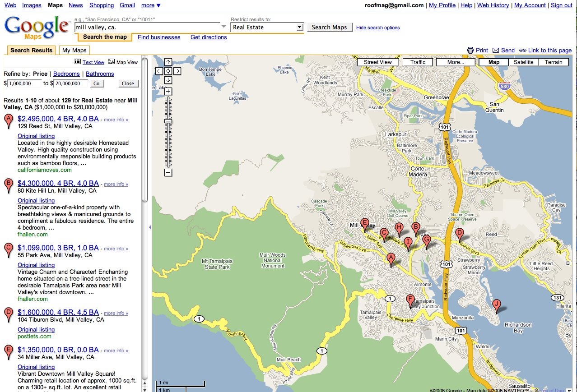Click map marker E in Mill Valley
The width and height of the screenshot is (577, 392).
click(x=365, y=224)
